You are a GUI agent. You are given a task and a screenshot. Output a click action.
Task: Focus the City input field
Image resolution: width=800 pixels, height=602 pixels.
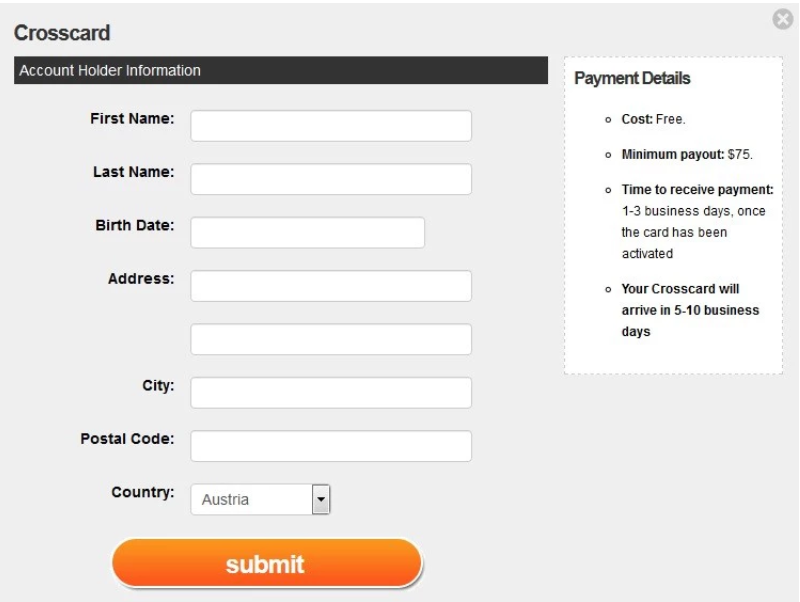click(331, 393)
